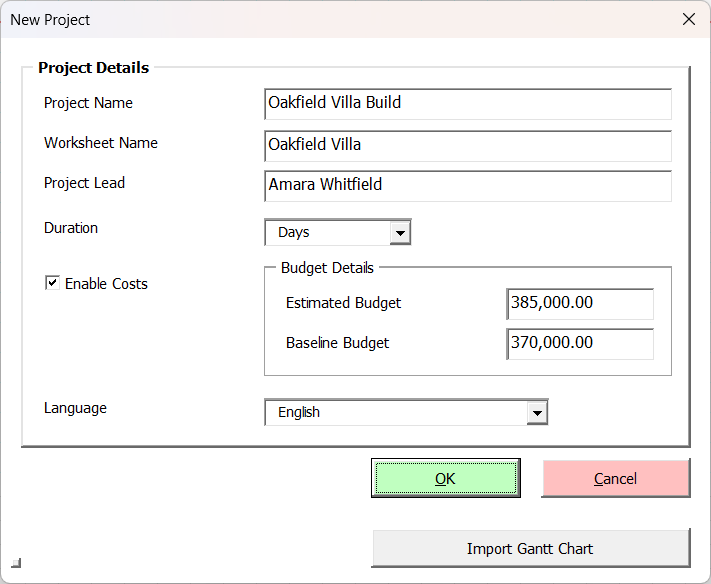Click the Worksheet Name text box

pos(468,146)
